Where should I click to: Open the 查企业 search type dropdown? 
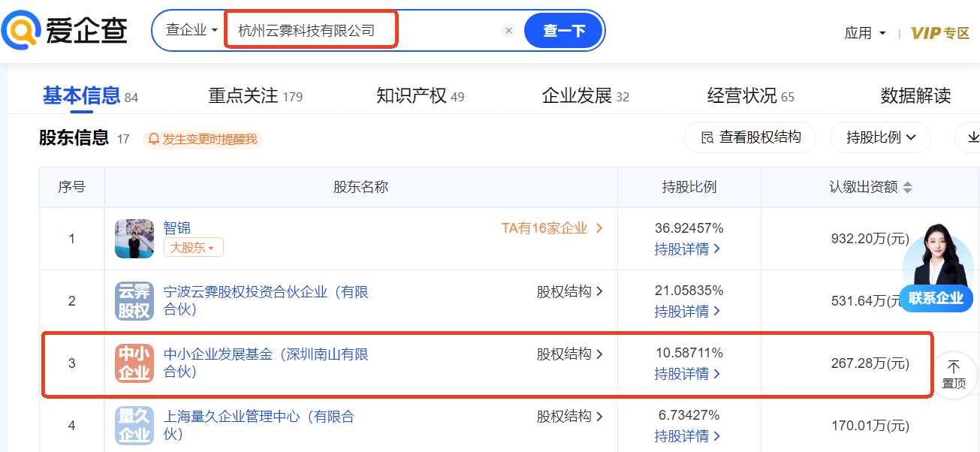[191, 30]
